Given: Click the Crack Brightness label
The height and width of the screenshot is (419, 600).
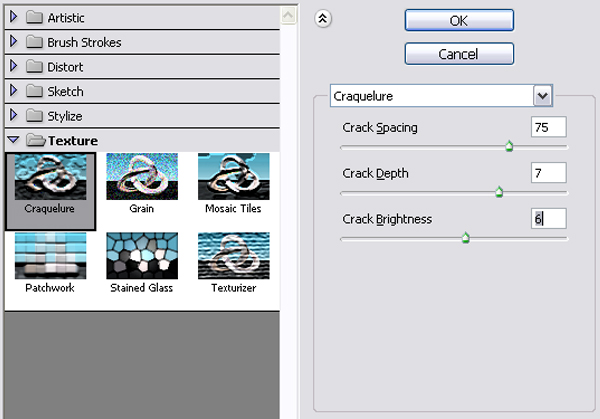Looking at the screenshot, I should point(387,219).
